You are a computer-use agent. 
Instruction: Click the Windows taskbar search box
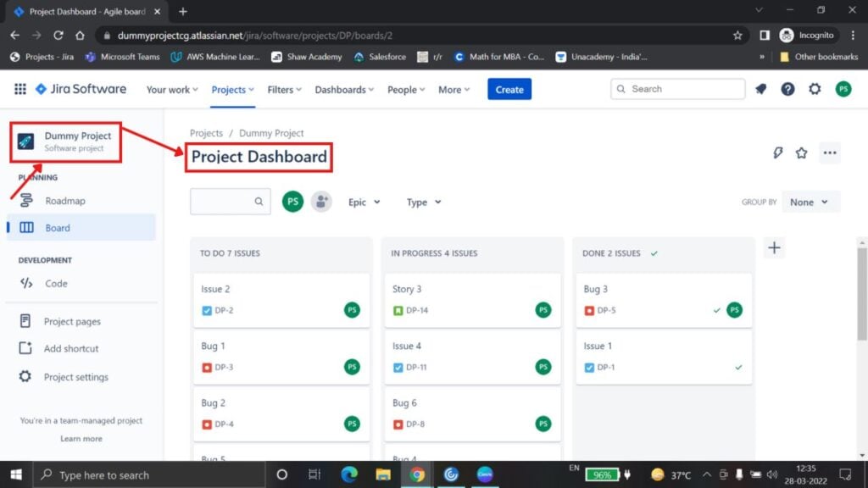point(149,474)
